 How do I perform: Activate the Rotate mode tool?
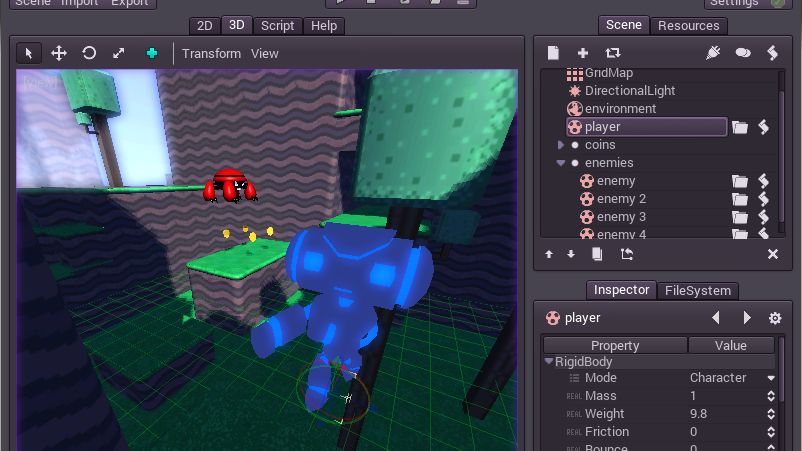click(x=89, y=53)
